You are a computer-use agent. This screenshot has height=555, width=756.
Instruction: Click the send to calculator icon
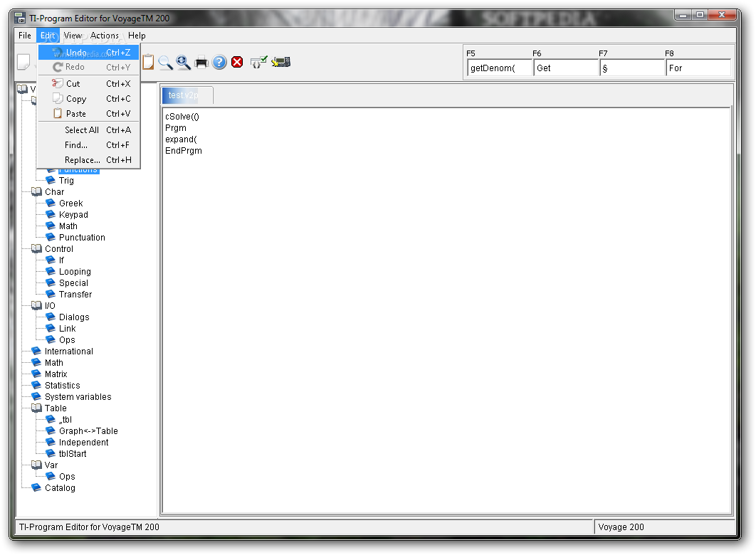(x=280, y=62)
